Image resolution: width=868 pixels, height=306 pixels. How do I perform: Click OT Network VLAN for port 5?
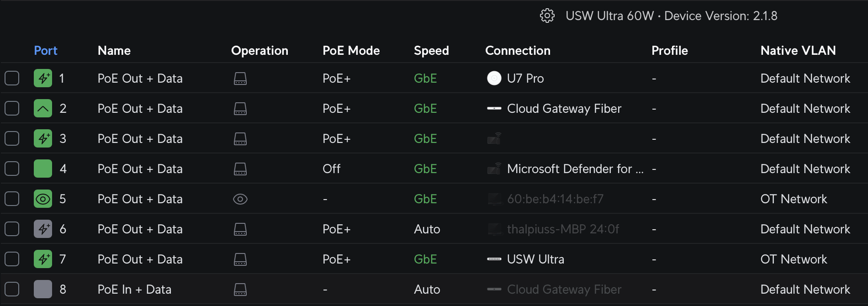(x=794, y=199)
